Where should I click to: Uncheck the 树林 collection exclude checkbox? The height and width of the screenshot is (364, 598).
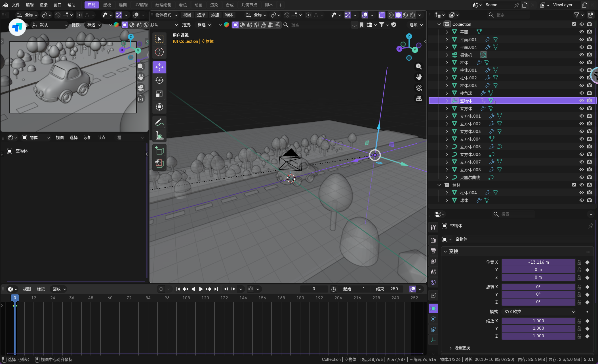[574, 185]
